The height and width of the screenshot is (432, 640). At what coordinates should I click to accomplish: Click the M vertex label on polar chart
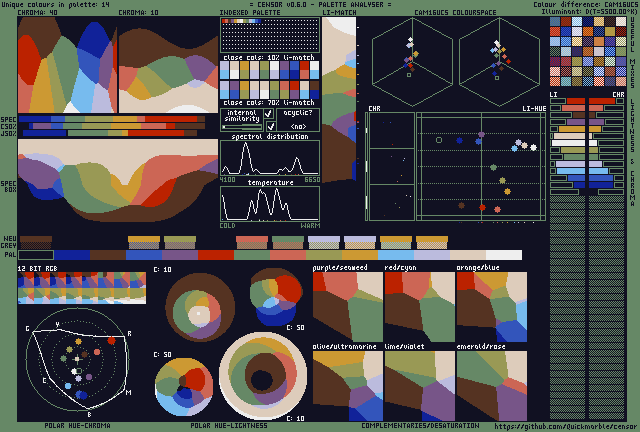point(129,392)
